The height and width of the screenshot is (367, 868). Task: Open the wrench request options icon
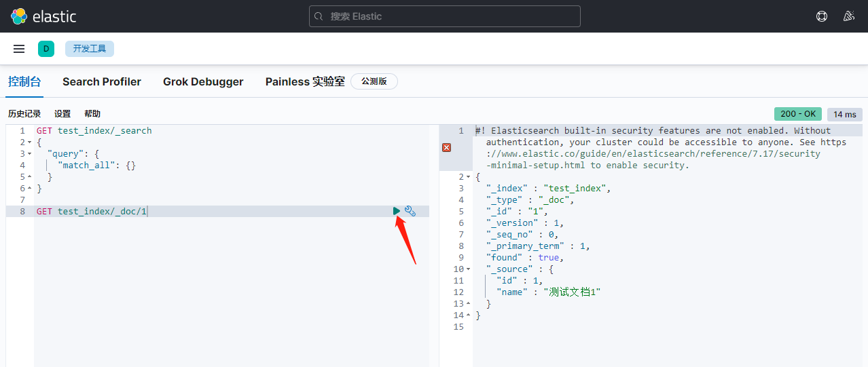click(410, 211)
